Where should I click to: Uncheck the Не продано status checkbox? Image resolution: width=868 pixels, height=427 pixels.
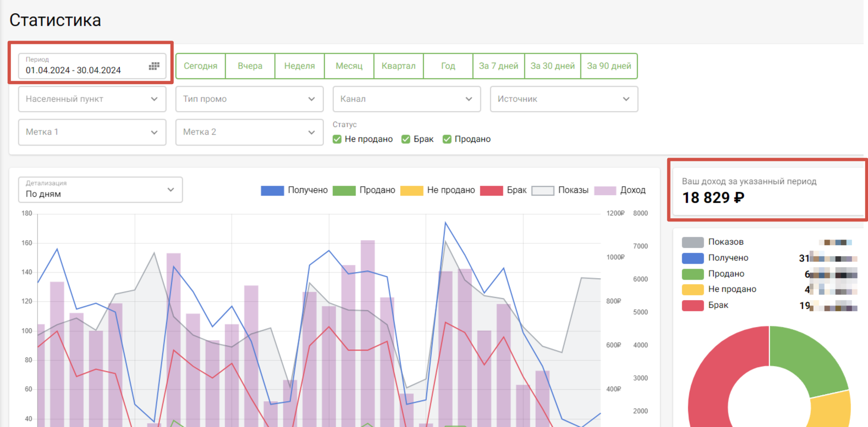pyautogui.click(x=337, y=139)
